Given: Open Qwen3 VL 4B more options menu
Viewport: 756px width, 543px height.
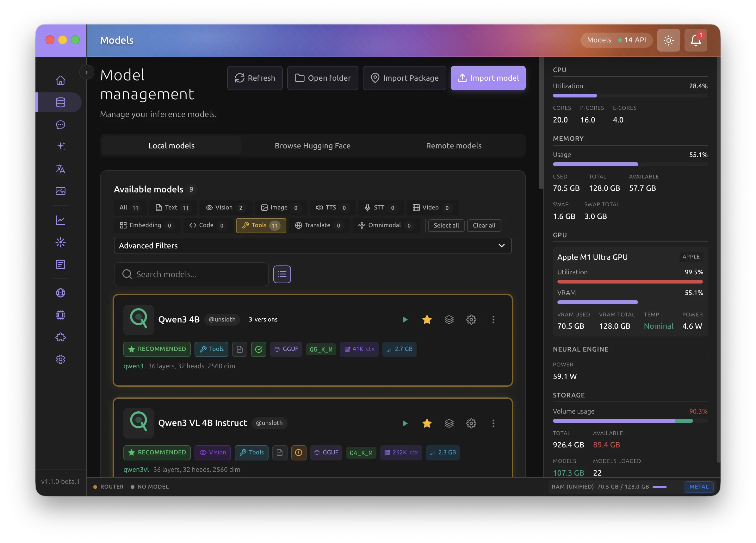Looking at the screenshot, I should pyautogui.click(x=493, y=423).
